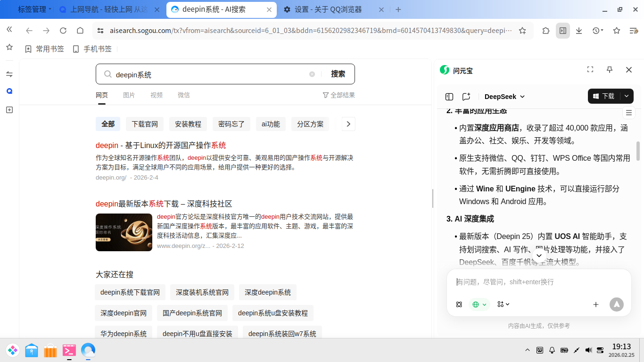Open the 标签管理 tab manager dropdown
The width and height of the screenshot is (644, 362).
pyautogui.click(x=35, y=9)
